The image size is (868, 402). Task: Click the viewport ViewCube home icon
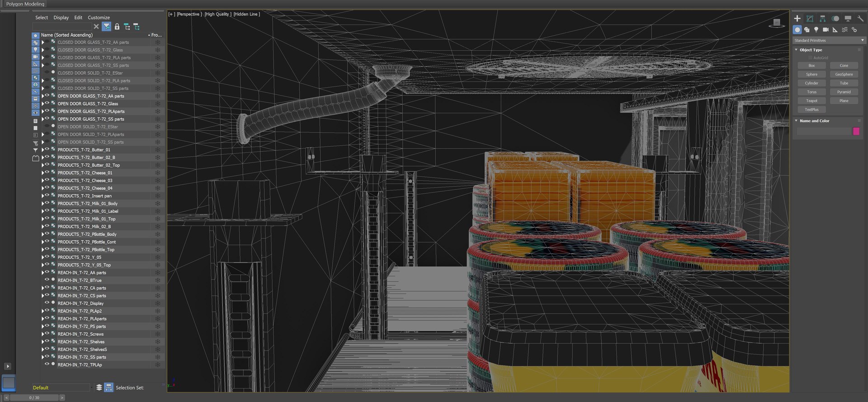point(777,22)
